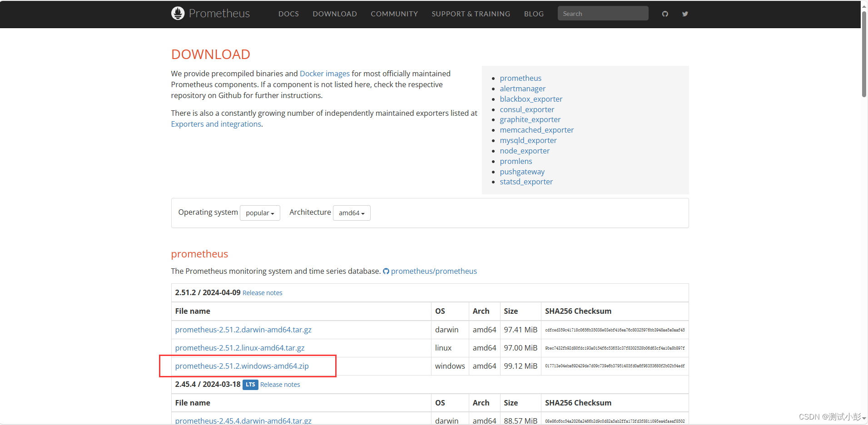Click the LTS badge

point(250,385)
